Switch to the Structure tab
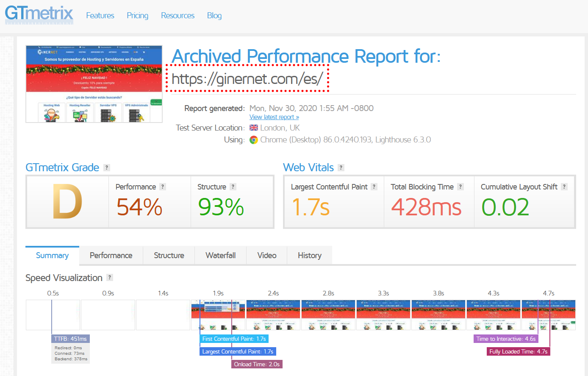Viewport: 588px width, 376px height. 169,255
